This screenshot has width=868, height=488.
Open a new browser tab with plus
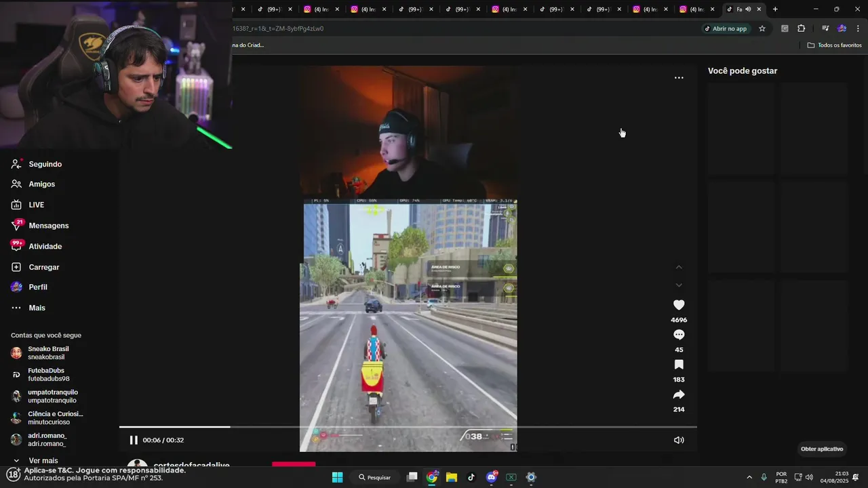point(775,9)
